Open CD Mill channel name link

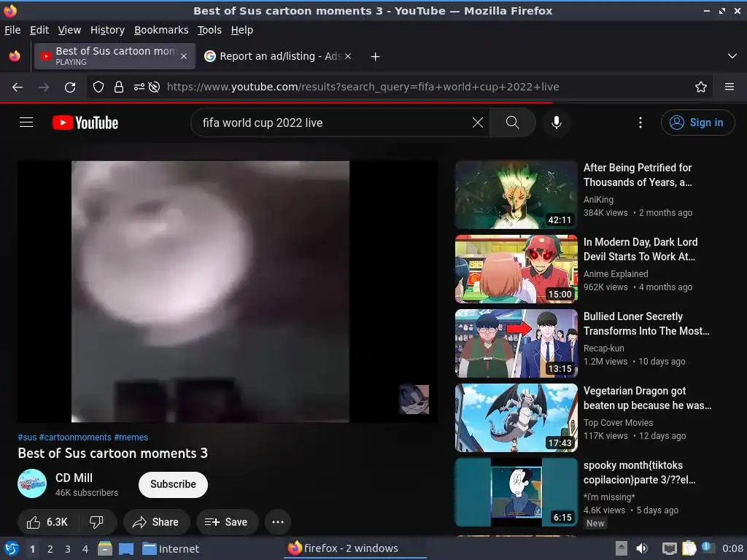pos(74,478)
